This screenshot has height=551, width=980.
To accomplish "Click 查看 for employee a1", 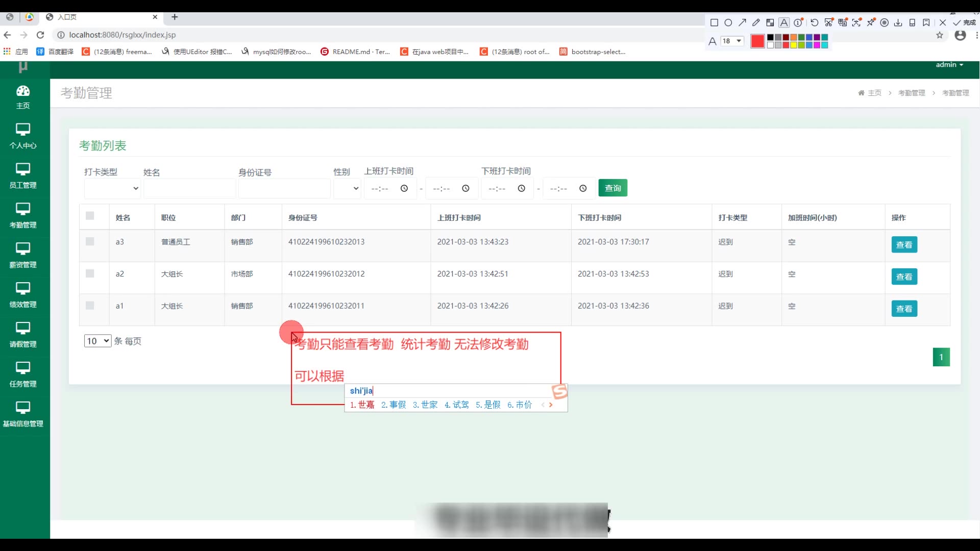I will click(904, 309).
